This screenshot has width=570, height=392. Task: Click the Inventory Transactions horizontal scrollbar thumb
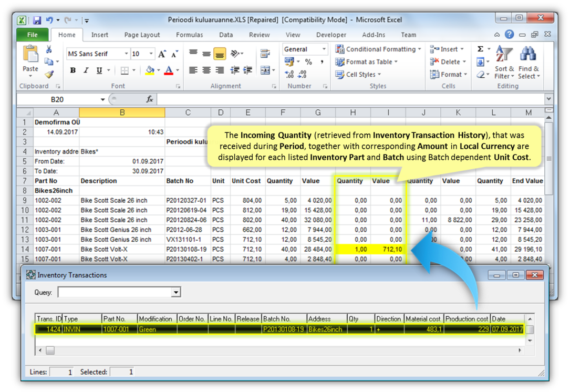(x=50, y=350)
